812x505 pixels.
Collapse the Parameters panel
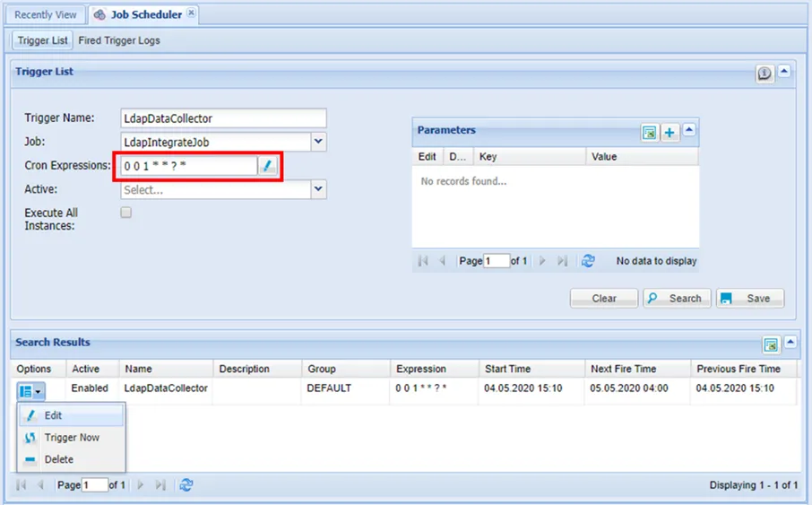pyautogui.click(x=688, y=130)
